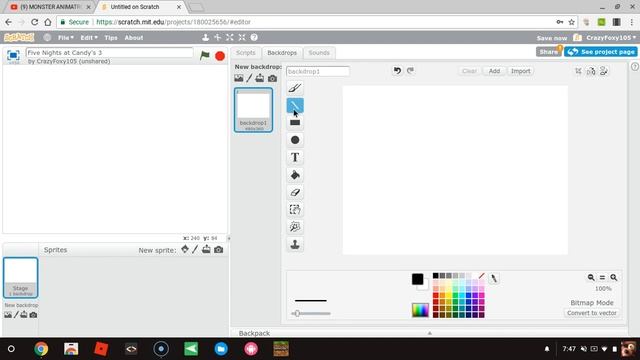
Task: Paint new backdrop brush icon
Action: coord(249,78)
